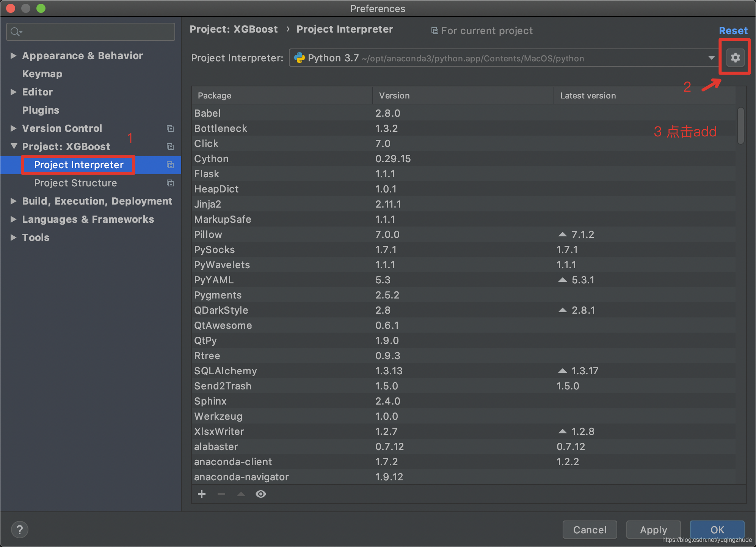This screenshot has height=547, width=756.
Task: Click the For current project icon
Action: tap(435, 31)
